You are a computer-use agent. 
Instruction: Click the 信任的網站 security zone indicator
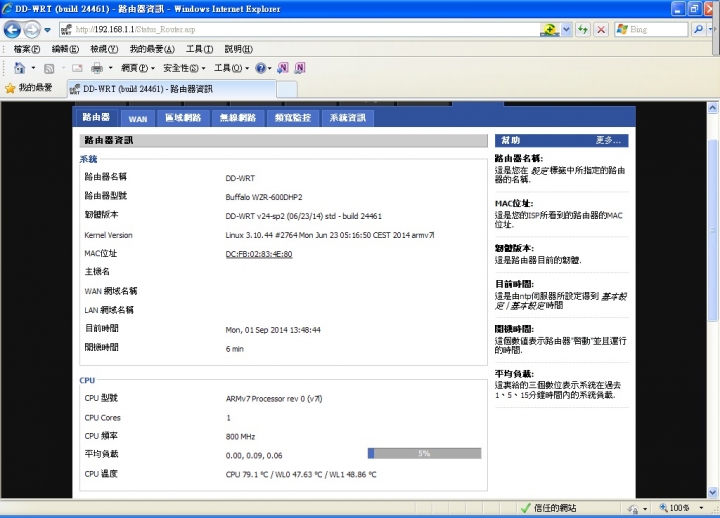coord(549,508)
